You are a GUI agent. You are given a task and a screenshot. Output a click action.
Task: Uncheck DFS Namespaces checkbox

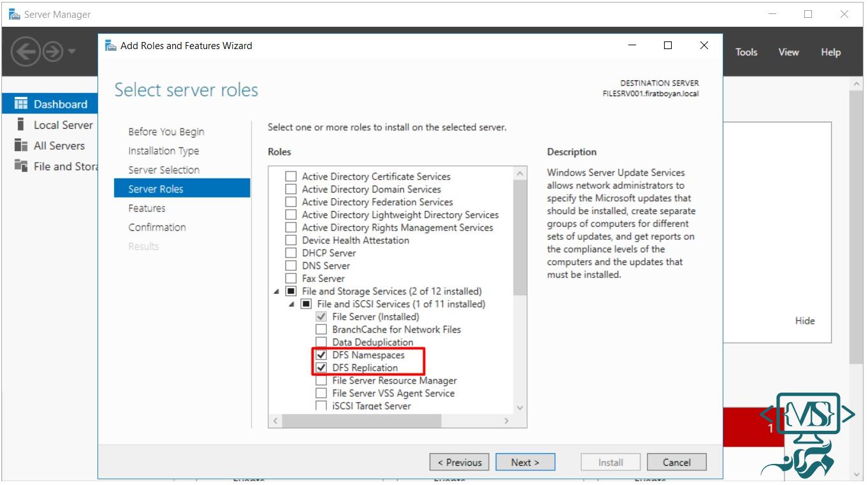(321, 355)
